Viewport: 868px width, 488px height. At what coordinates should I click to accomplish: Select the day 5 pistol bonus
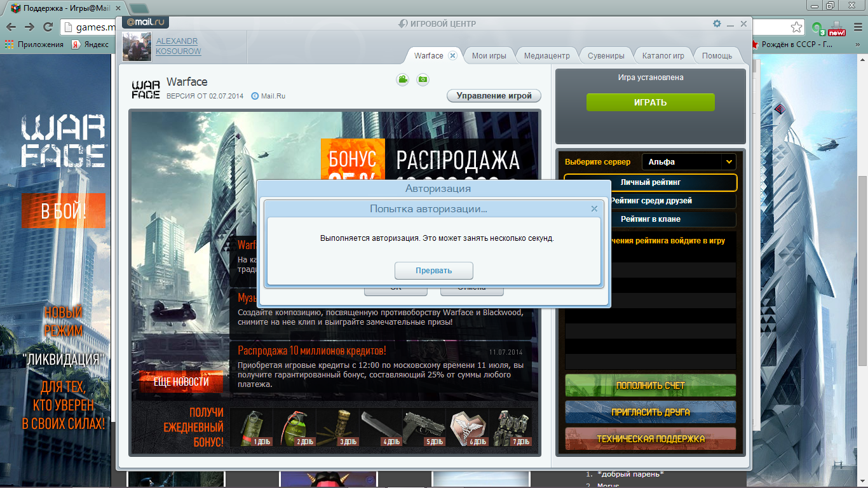click(424, 426)
